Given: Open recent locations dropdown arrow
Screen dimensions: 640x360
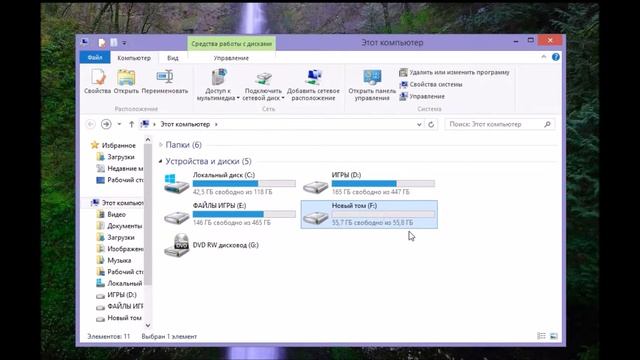Looking at the screenshot, I should pos(119,124).
